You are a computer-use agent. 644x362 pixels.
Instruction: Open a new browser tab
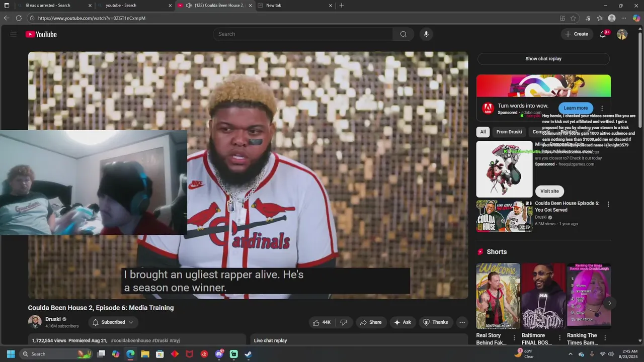[342, 6]
